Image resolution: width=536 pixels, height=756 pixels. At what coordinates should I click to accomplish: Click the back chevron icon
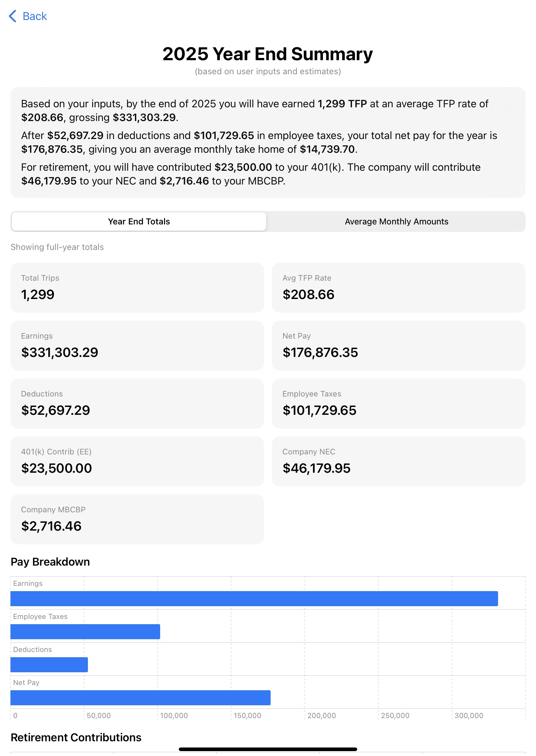coord(13,16)
